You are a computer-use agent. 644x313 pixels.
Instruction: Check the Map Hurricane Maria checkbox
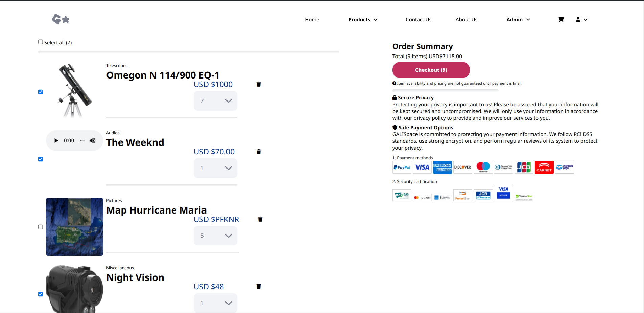[41, 227]
